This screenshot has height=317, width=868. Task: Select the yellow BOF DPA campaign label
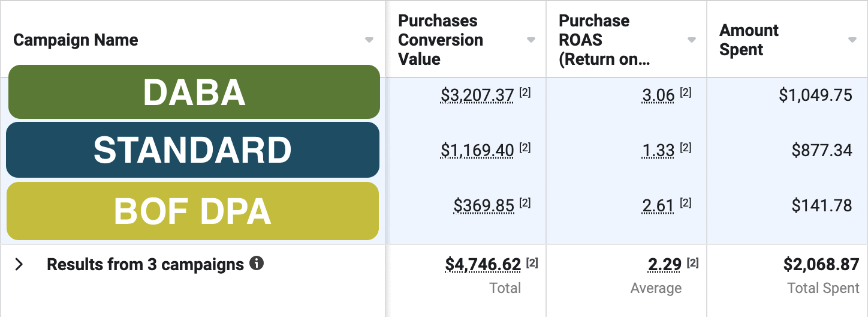[x=192, y=211]
